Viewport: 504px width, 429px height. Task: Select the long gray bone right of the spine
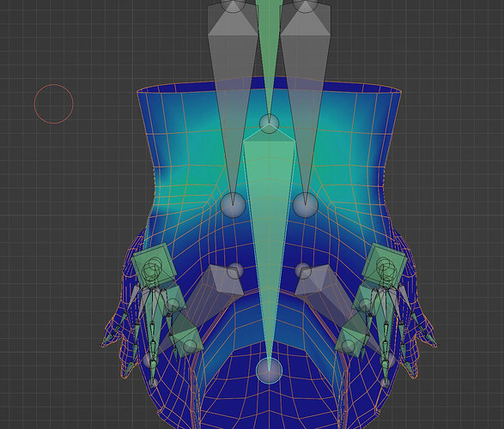pyautogui.click(x=306, y=81)
